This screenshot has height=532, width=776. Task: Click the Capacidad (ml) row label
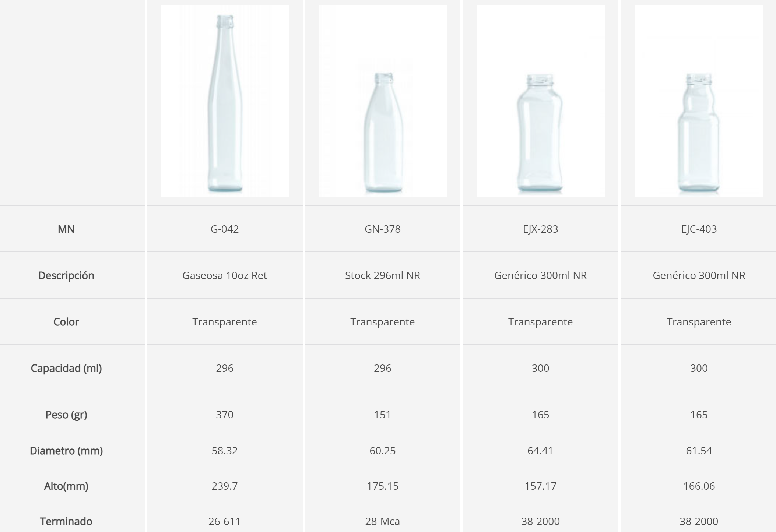click(x=66, y=368)
